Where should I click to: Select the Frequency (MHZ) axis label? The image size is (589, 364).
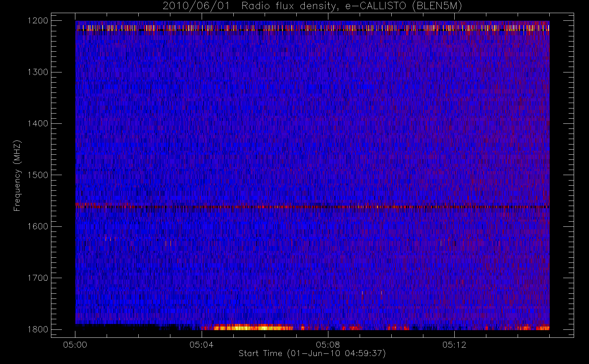click(x=17, y=175)
